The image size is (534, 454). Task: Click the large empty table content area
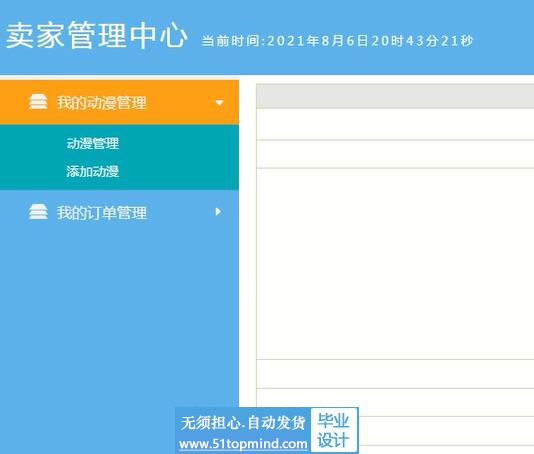(x=395, y=264)
